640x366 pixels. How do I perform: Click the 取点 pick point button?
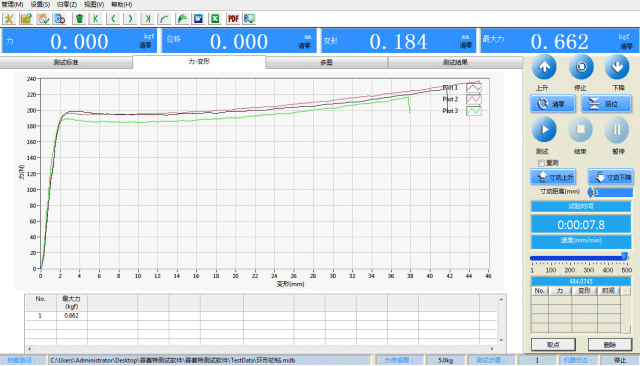[x=553, y=345]
